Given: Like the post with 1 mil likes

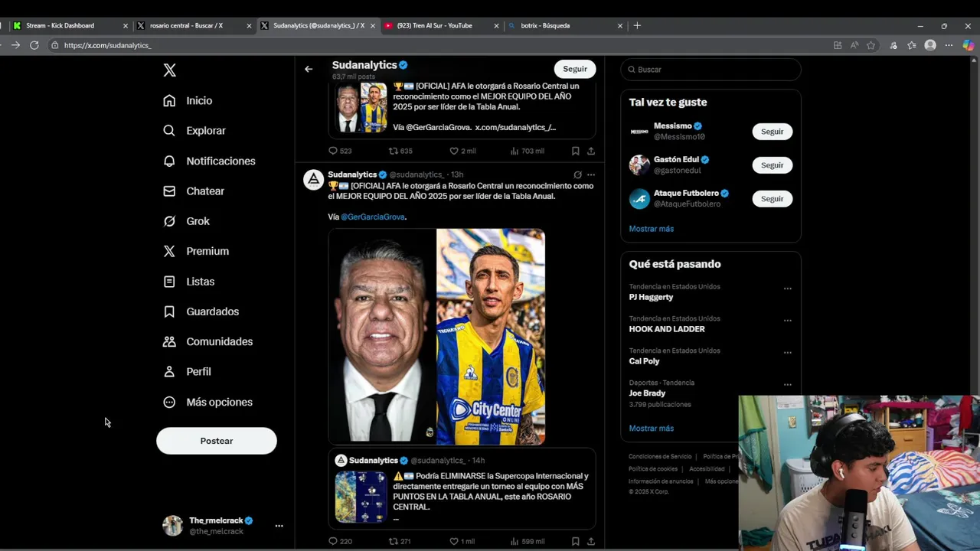Looking at the screenshot, I should tap(454, 541).
